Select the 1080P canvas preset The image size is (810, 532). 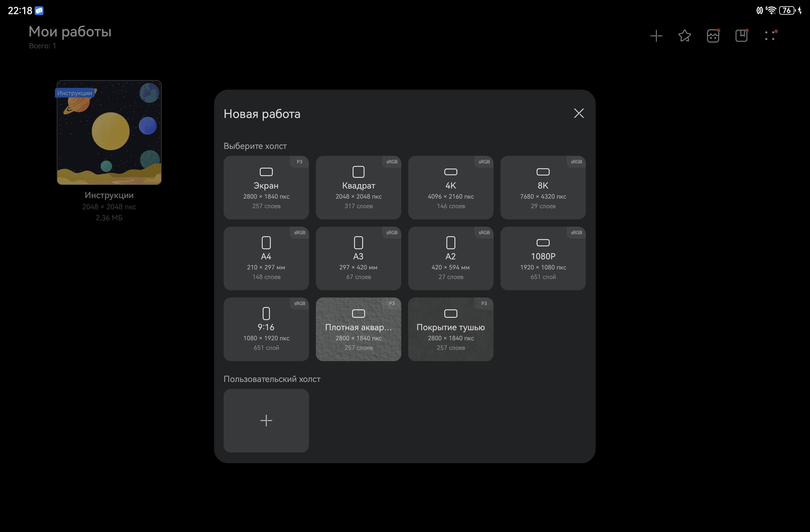543,258
